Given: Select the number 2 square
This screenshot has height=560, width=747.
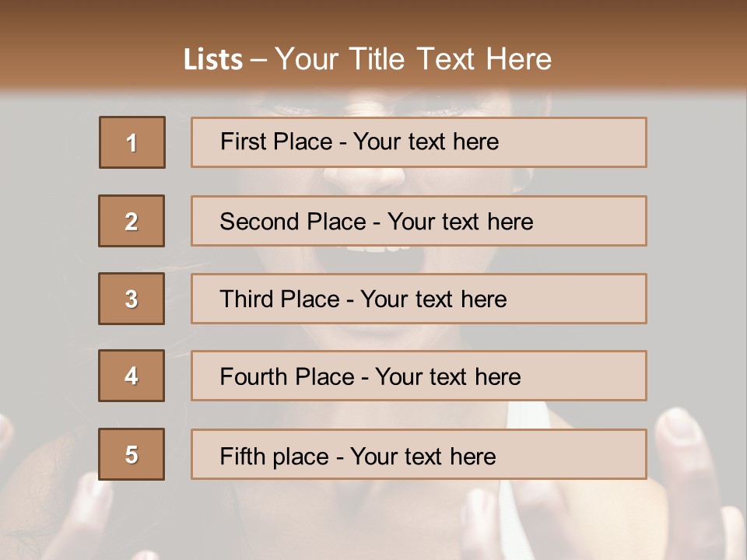Looking at the screenshot, I should coord(132,221).
